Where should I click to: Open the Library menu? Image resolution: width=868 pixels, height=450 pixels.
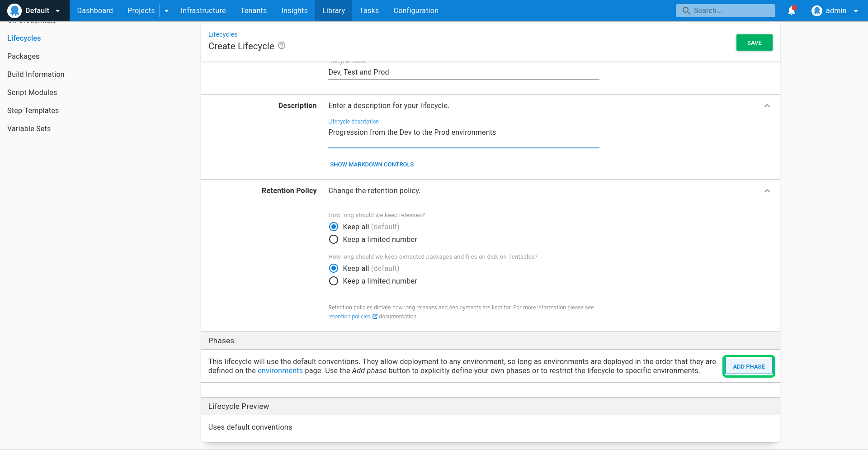coord(334,10)
